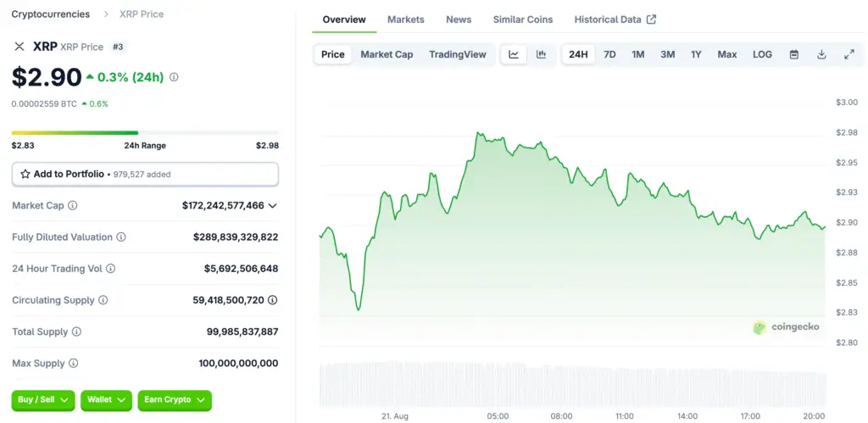The image size is (868, 423).
Task: Expand the Market Cap value chevron
Action: pos(272,206)
